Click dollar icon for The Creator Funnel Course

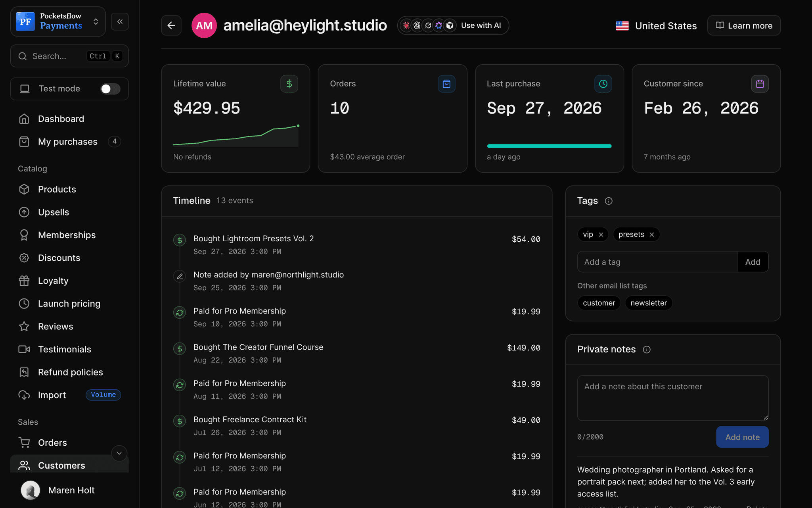click(180, 348)
